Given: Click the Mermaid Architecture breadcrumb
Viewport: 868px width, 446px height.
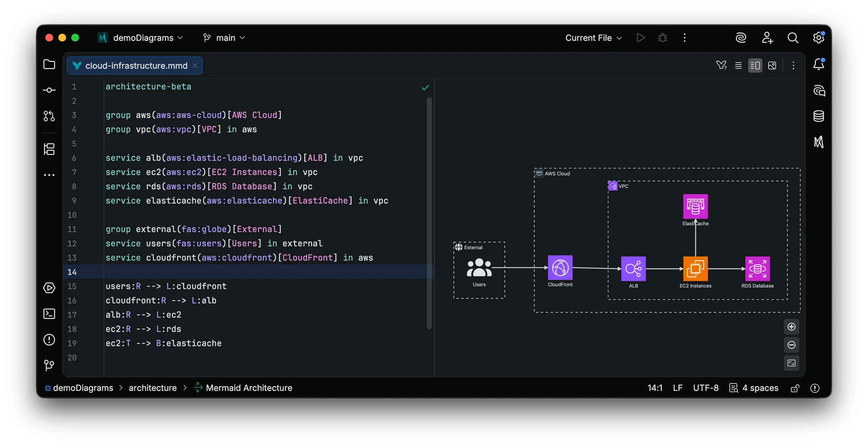Looking at the screenshot, I should point(249,388).
